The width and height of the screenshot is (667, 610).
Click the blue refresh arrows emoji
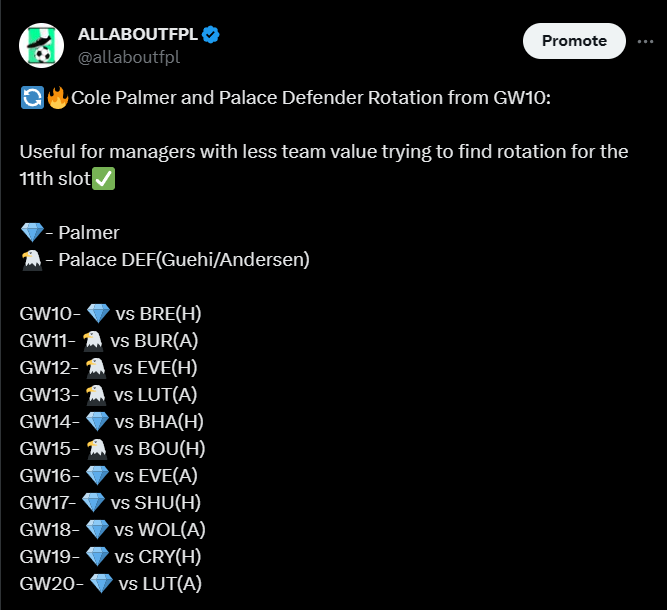[x=30, y=99]
